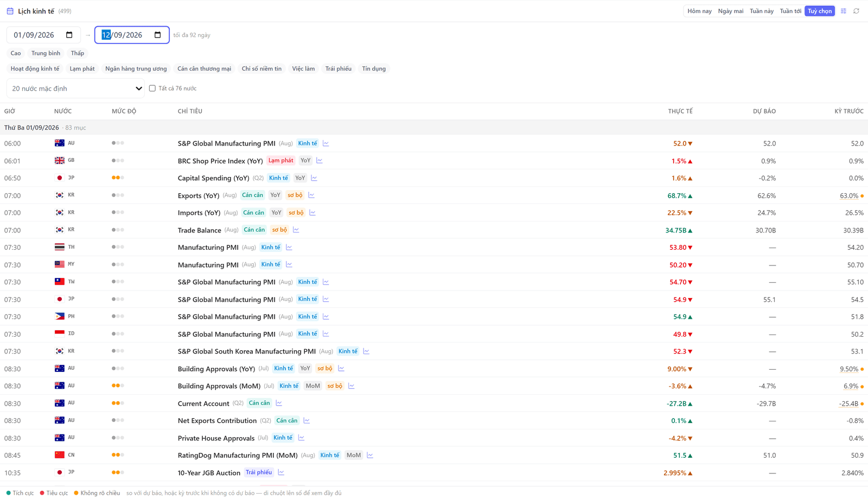The image size is (868, 499).
Task: Select the 'Tuần này' range tab
Action: pyautogui.click(x=762, y=11)
